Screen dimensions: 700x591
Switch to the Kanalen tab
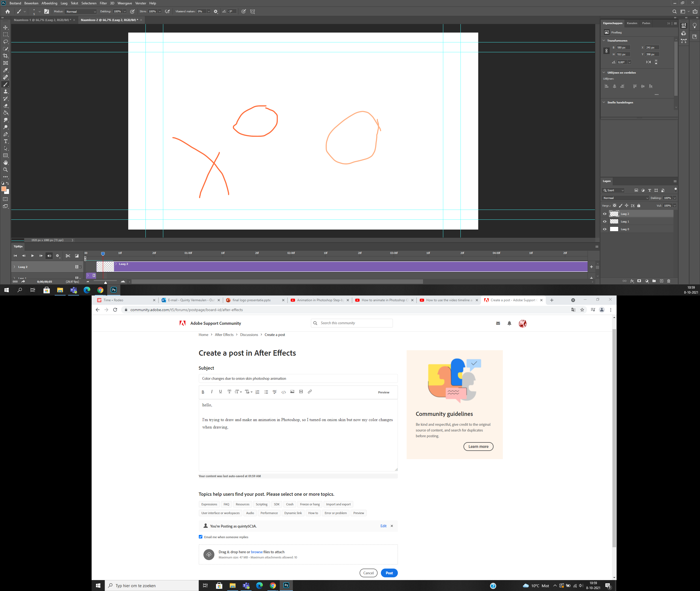click(x=632, y=23)
